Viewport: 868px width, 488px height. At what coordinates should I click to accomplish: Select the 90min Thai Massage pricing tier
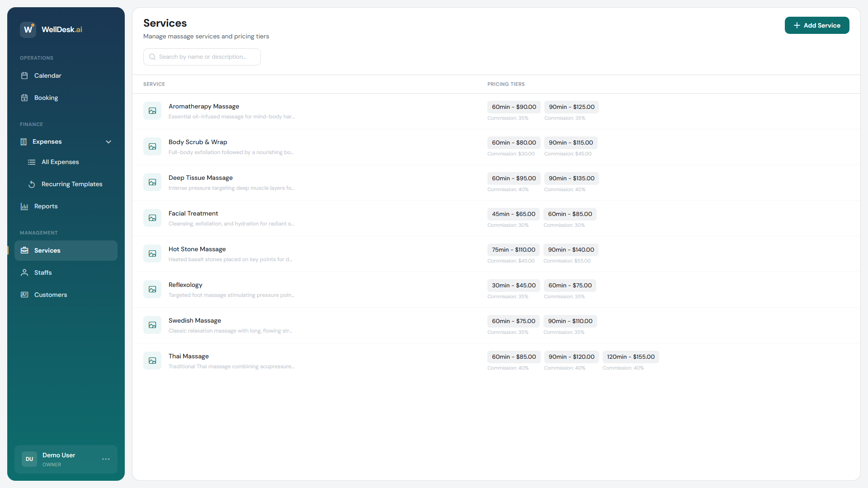click(571, 357)
